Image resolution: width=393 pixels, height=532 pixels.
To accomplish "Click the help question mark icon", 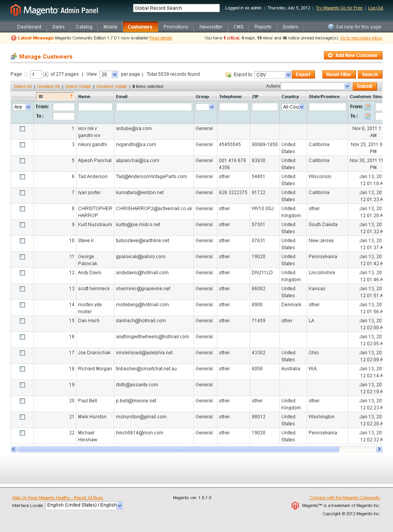I will click(331, 27).
